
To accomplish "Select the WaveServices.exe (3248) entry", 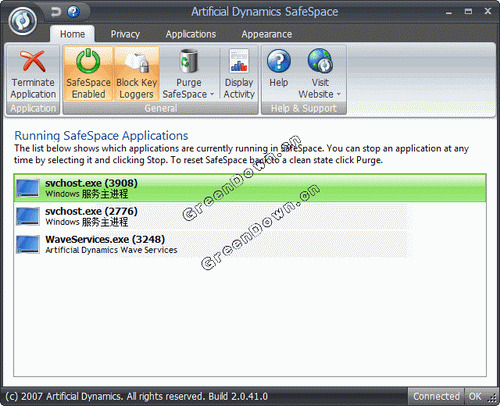I will click(x=250, y=244).
